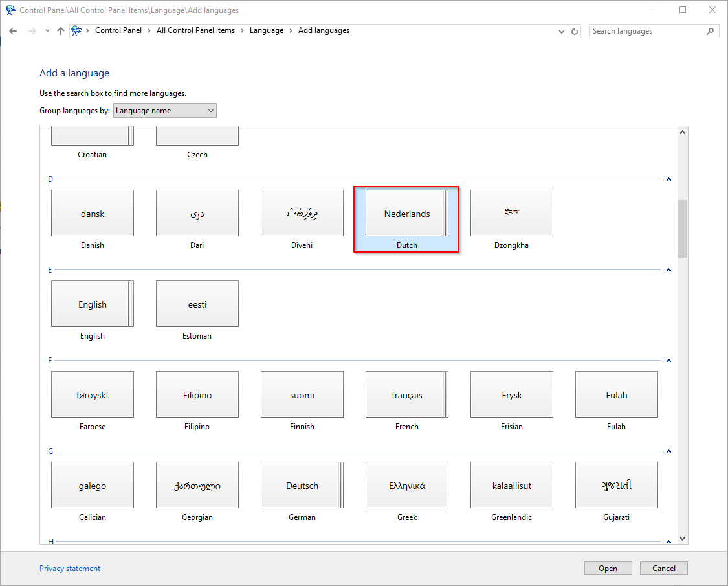Select the Deutsch German tile
Image resolution: width=728 pixels, height=586 pixels.
[302, 486]
